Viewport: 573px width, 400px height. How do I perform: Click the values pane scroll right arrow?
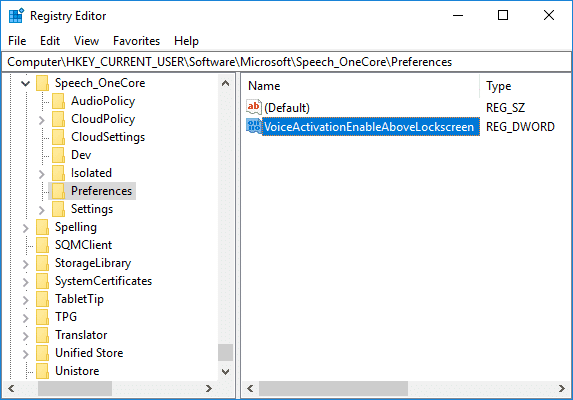[562, 388]
